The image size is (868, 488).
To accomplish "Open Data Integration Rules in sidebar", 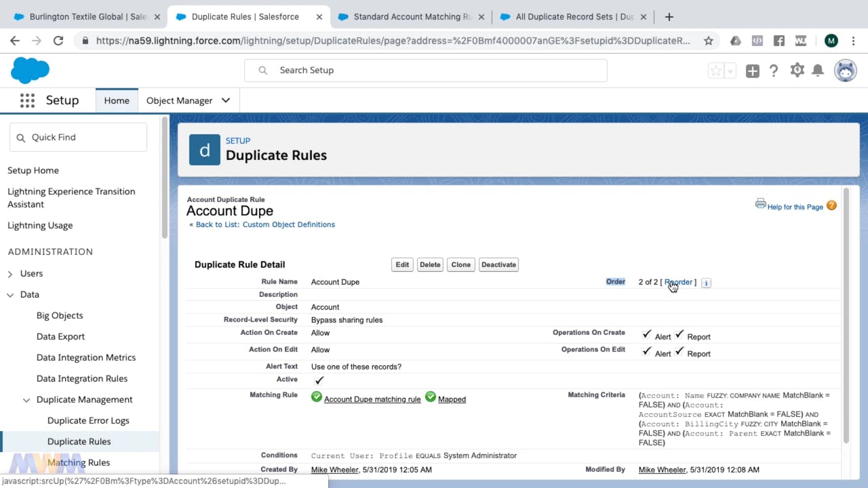I will coord(82,379).
